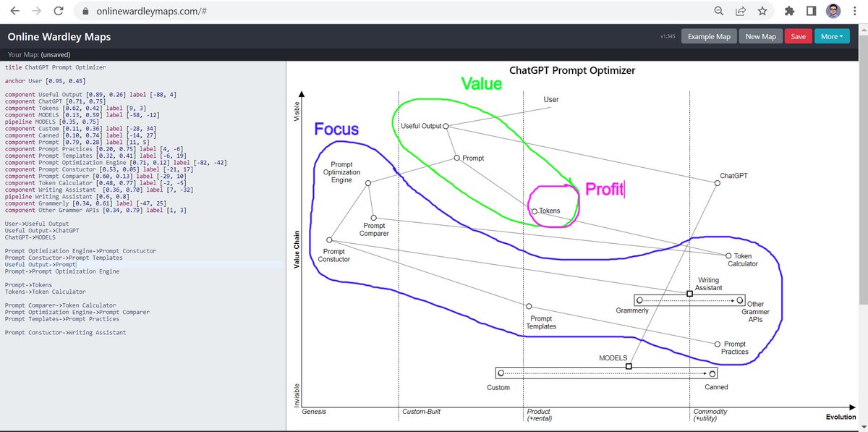Select the Prompt component node on map

[x=456, y=158]
